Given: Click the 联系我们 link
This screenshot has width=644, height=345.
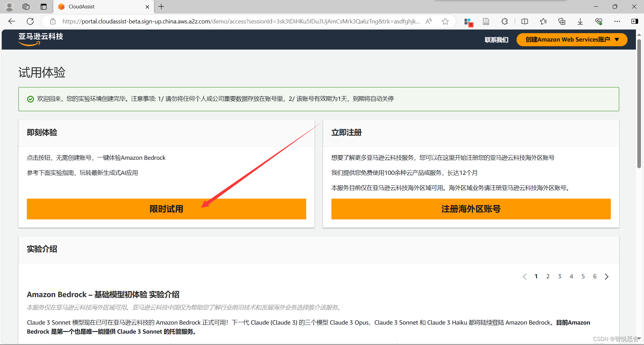Looking at the screenshot, I should tap(496, 40).
